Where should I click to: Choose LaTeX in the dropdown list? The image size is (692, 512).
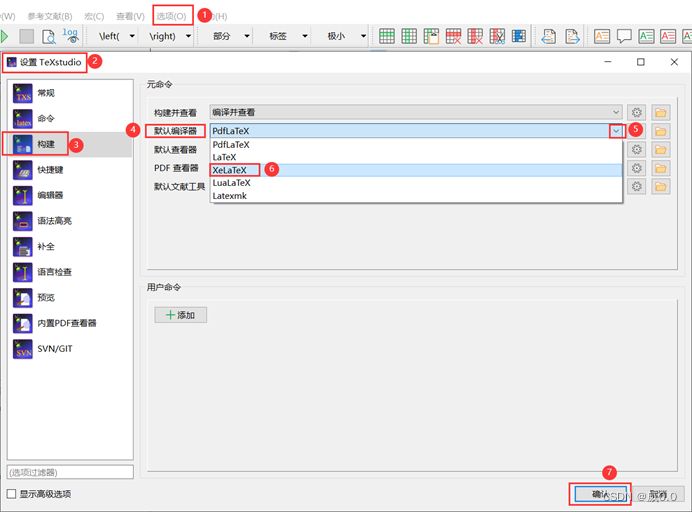coord(416,157)
